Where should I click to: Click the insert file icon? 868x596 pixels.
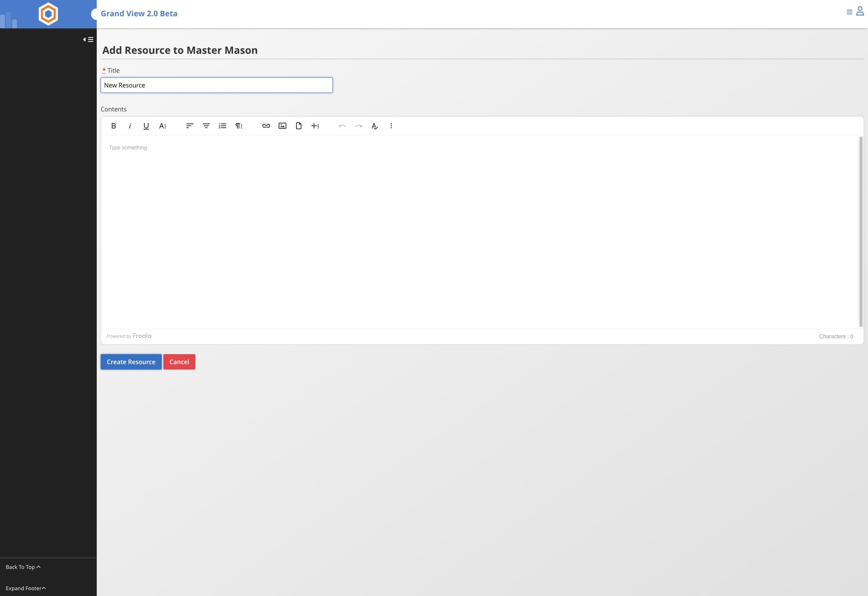298,126
